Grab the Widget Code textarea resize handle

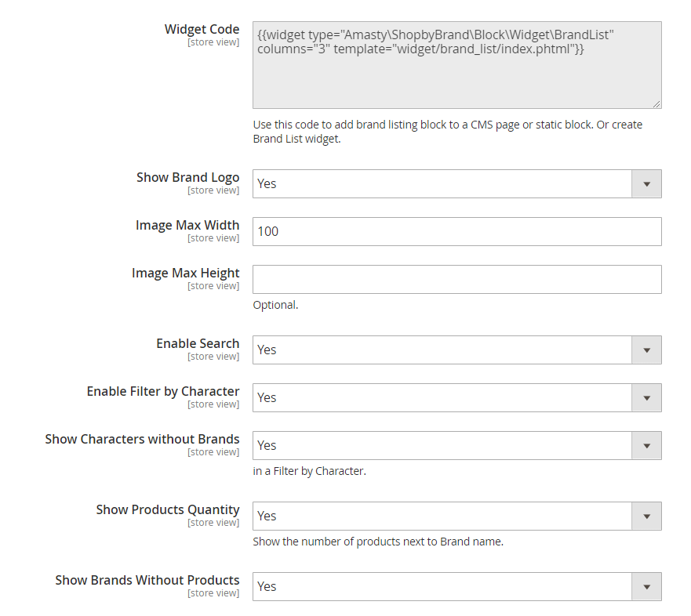tap(656, 104)
